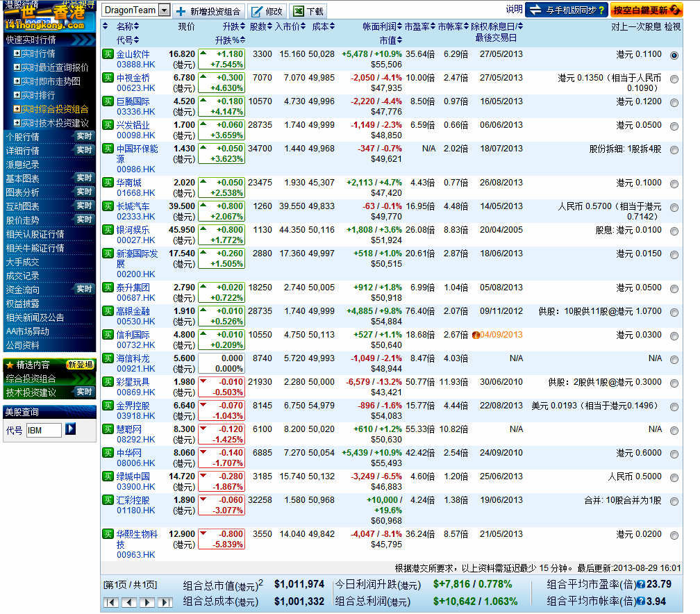This screenshot has width=700, height=614.
Task: Open the 说明 help link
Action: [514, 9]
